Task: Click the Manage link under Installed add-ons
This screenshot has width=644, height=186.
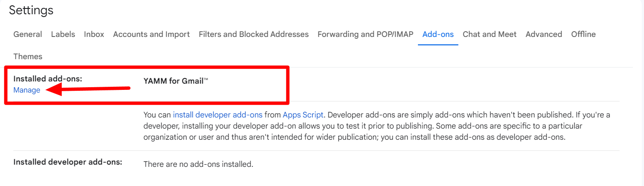Action: click(x=27, y=90)
